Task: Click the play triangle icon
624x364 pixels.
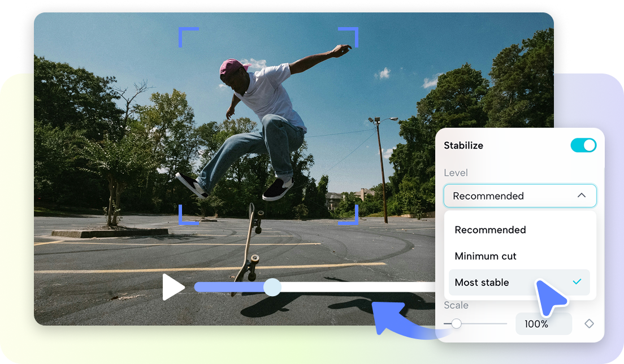Action: tap(174, 287)
